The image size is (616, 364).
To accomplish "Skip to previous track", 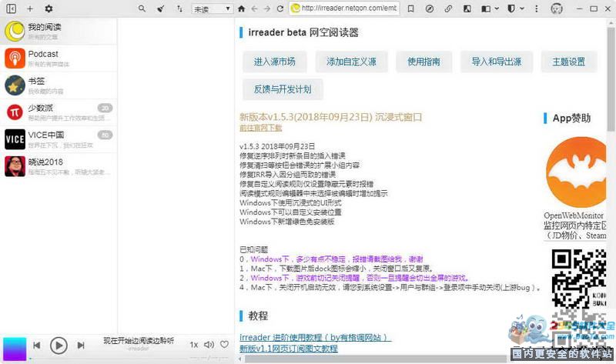I will (x=36, y=346).
